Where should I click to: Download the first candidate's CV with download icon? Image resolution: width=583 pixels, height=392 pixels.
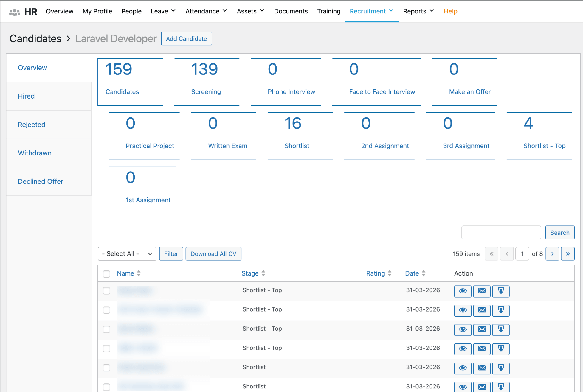tap(501, 291)
